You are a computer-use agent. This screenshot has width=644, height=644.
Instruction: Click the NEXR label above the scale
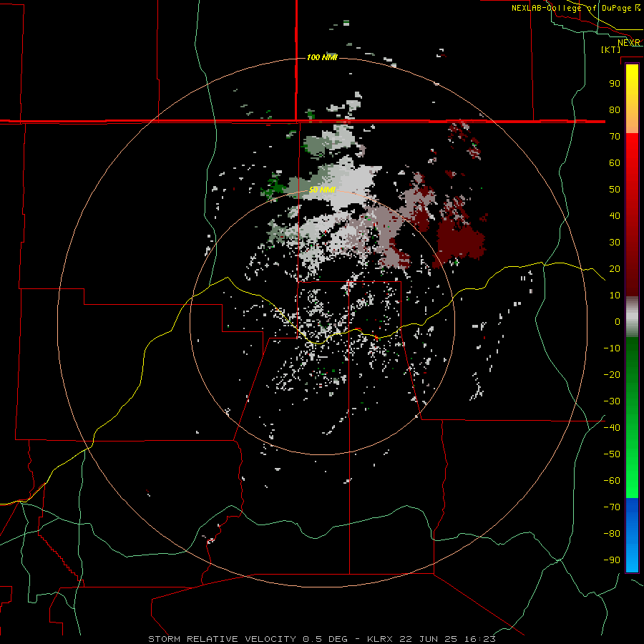[629, 43]
